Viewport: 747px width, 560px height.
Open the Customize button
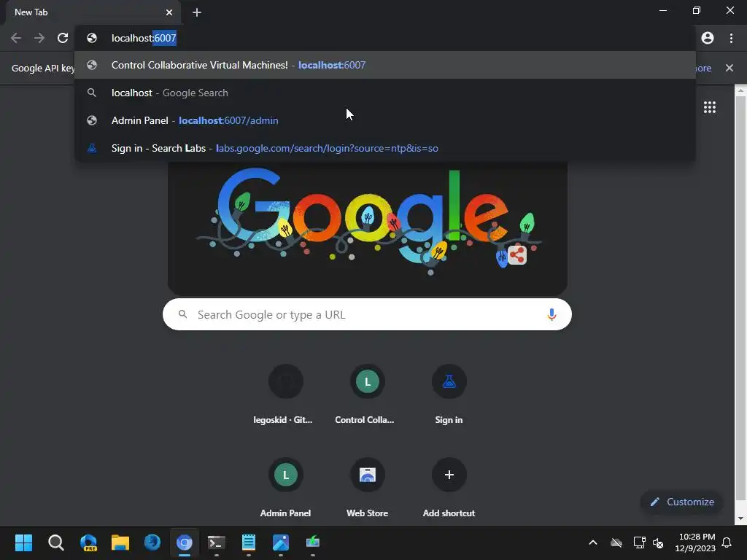pyautogui.click(x=682, y=502)
